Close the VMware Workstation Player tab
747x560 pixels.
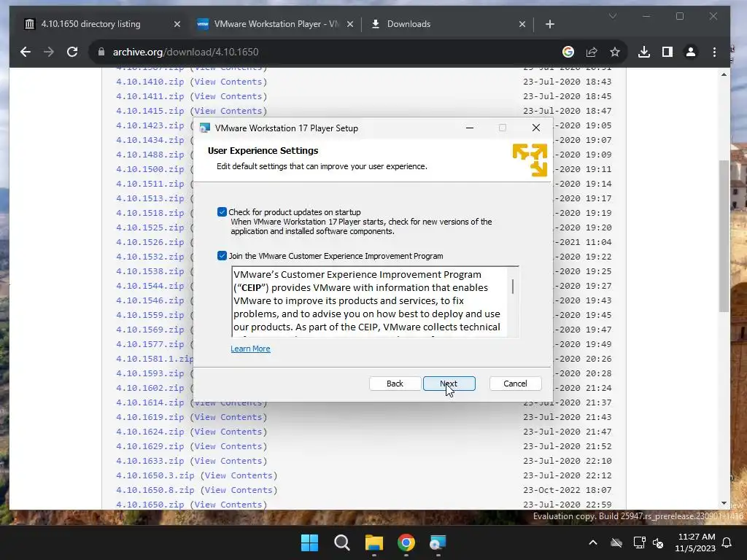(350, 24)
